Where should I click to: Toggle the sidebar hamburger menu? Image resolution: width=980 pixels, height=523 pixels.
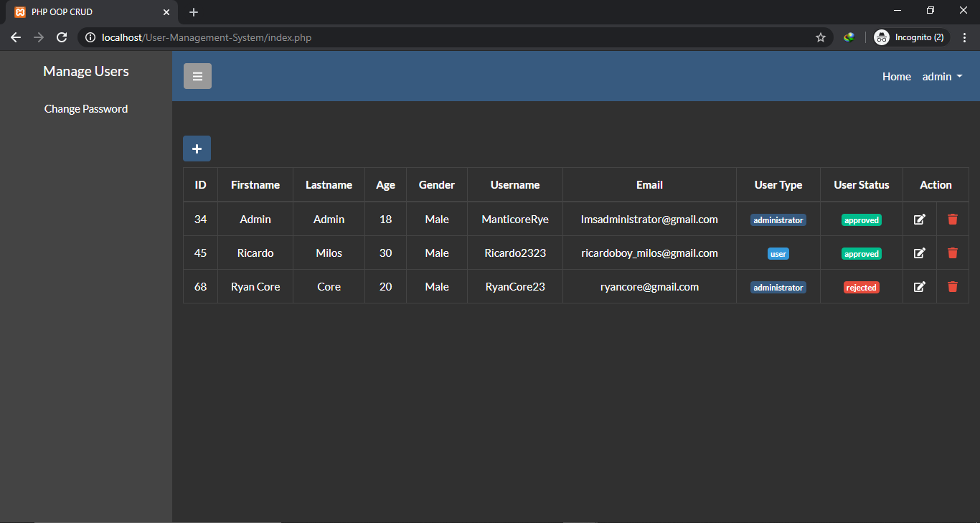pos(197,76)
